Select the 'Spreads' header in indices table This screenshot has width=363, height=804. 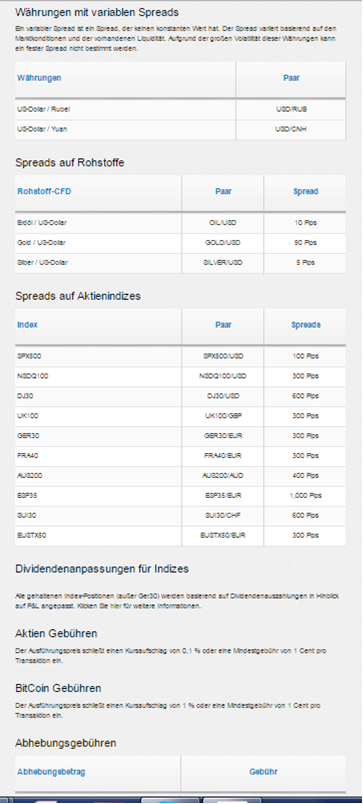point(305,325)
